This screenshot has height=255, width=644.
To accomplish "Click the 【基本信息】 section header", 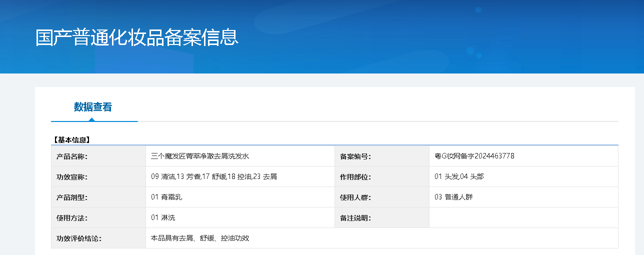I will click(x=71, y=139).
